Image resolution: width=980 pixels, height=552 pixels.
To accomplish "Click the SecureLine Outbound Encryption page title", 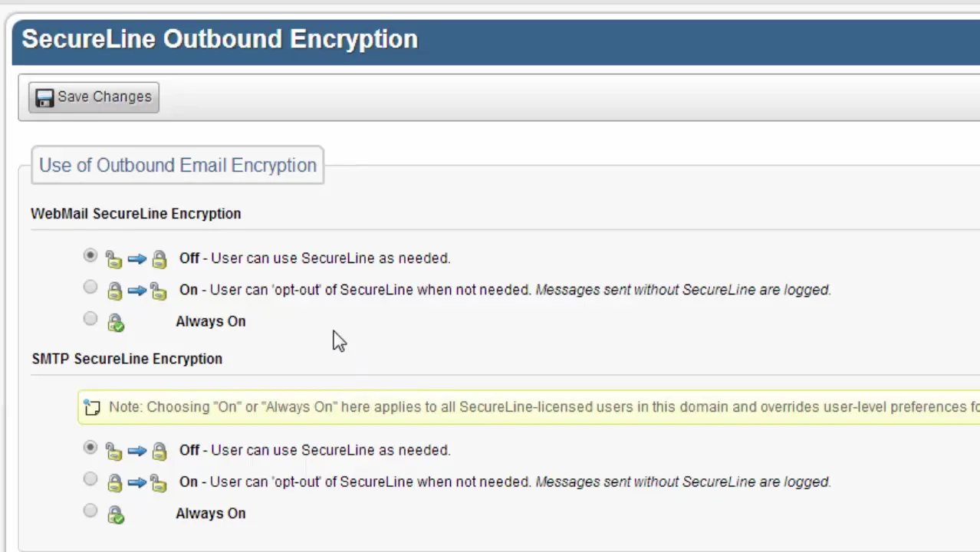I will [x=219, y=39].
